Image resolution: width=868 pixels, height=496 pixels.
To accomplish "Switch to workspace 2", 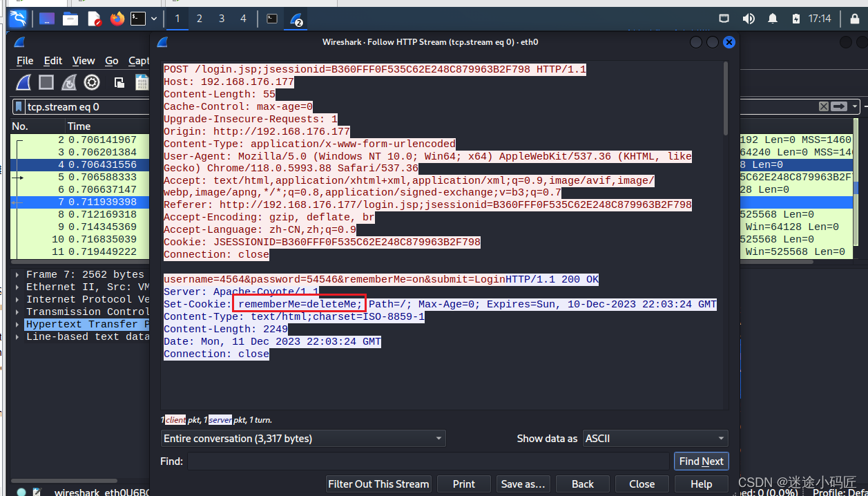I will 200,19.
